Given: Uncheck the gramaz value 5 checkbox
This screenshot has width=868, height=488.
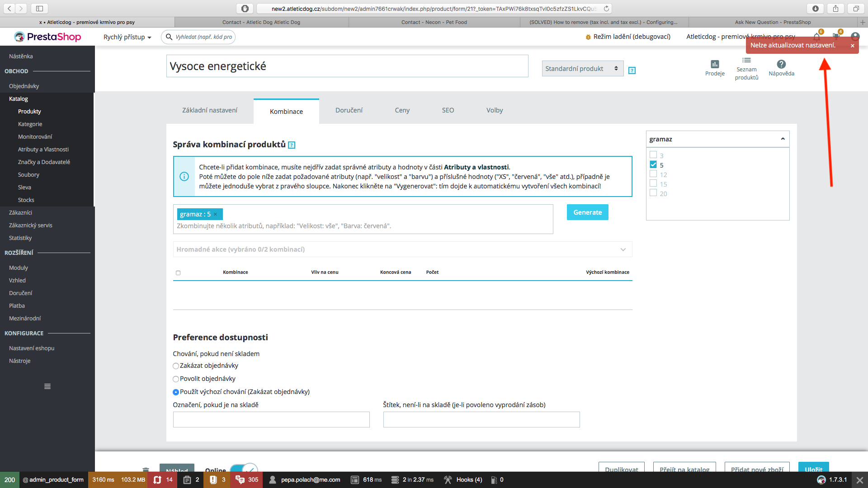Looking at the screenshot, I should 653,164.
